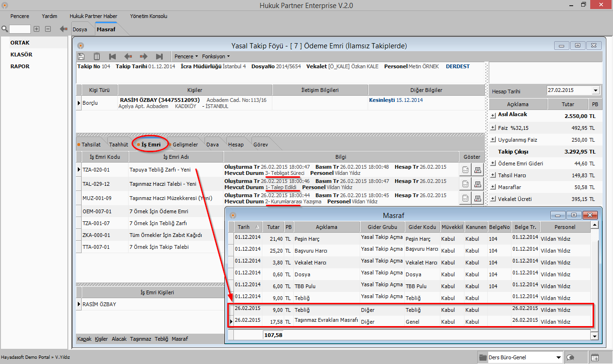Expand the Masraflar row
This screenshot has width=613, height=364.
click(493, 187)
